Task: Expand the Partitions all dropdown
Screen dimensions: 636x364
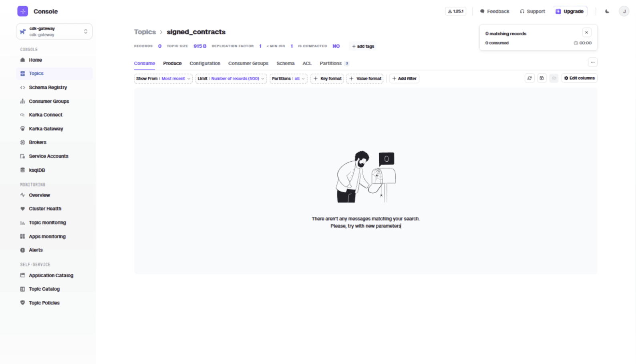Action: (x=288, y=79)
